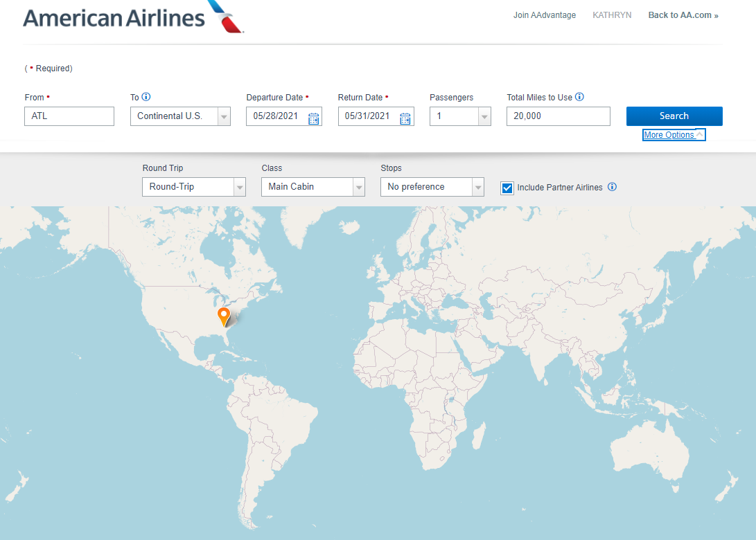Viewport: 756px width, 540px height.
Task: Open the Round Trip dropdown
Action: tap(239, 187)
